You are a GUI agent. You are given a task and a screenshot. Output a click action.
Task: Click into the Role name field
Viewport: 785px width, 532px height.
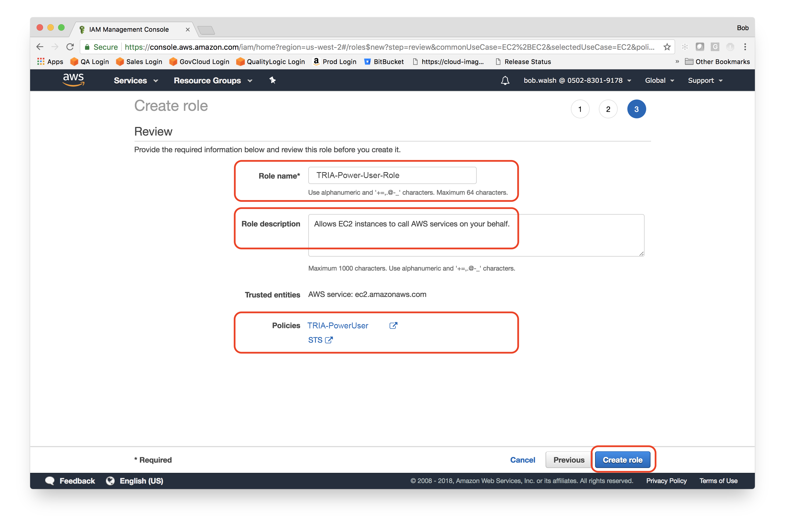tap(392, 175)
